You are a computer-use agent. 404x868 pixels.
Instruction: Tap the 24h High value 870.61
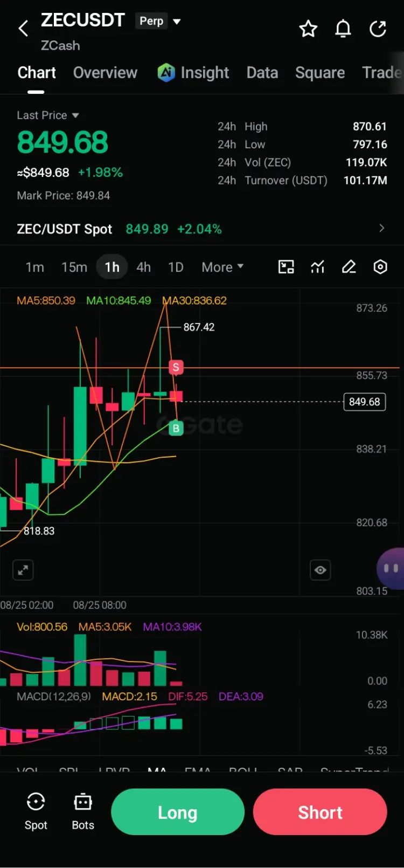tap(370, 126)
